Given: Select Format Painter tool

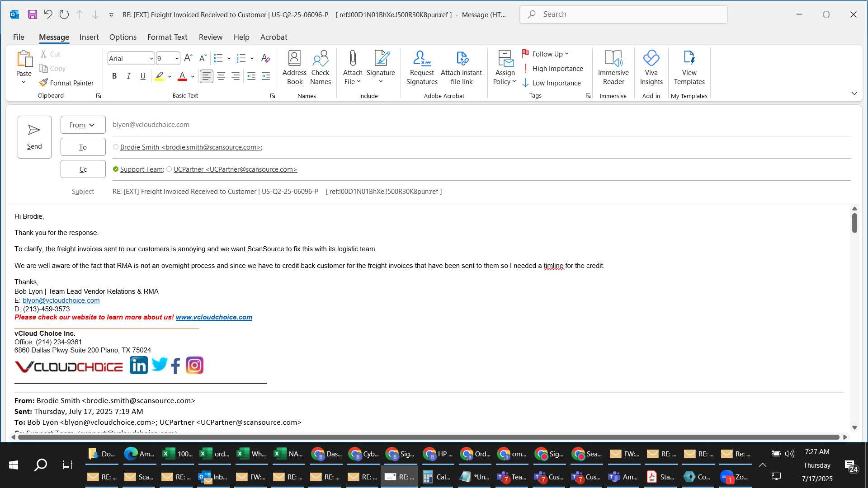Looking at the screenshot, I should (x=66, y=83).
